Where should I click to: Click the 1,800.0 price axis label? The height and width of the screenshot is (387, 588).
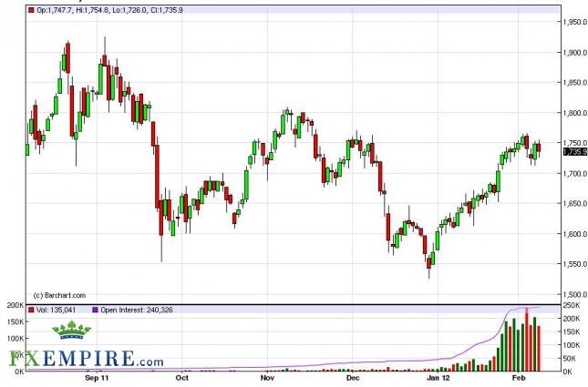575,113
